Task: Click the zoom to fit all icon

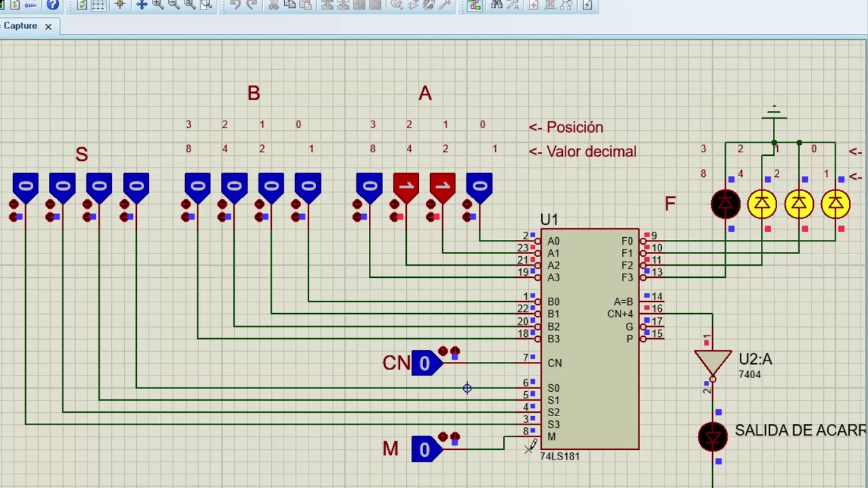Action: pos(190,5)
